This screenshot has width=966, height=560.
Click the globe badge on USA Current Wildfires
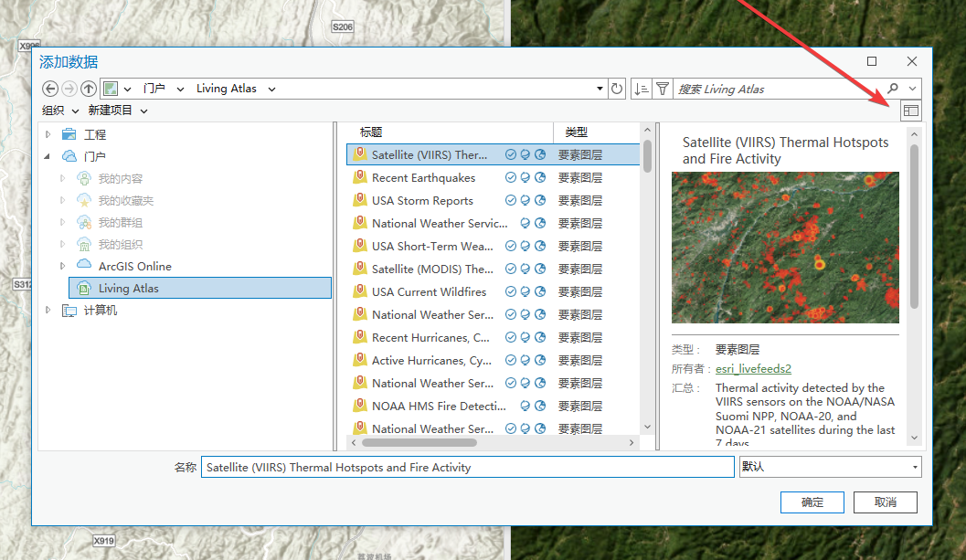pyautogui.click(x=540, y=291)
